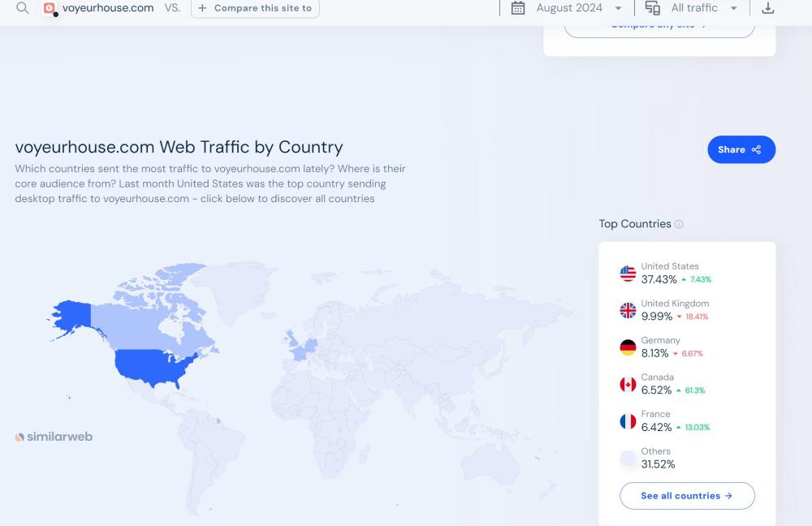Click the devices icon beside All traffic
Screen dimensions: 812x526
click(x=653, y=8)
